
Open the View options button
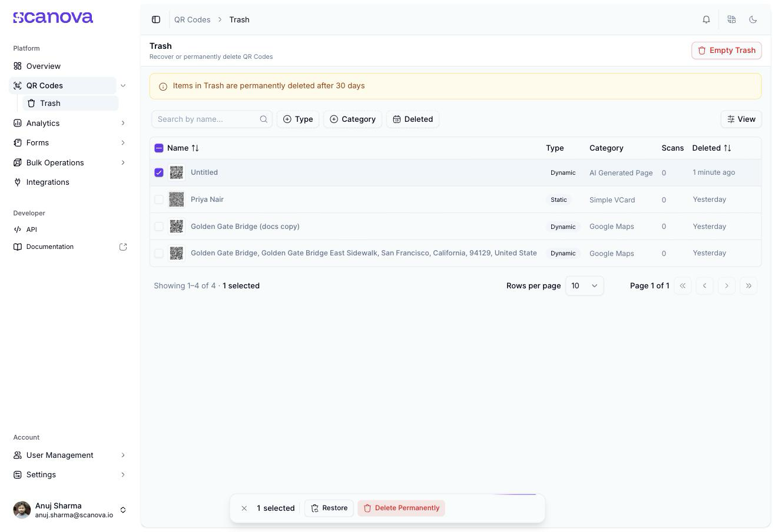coord(741,119)
